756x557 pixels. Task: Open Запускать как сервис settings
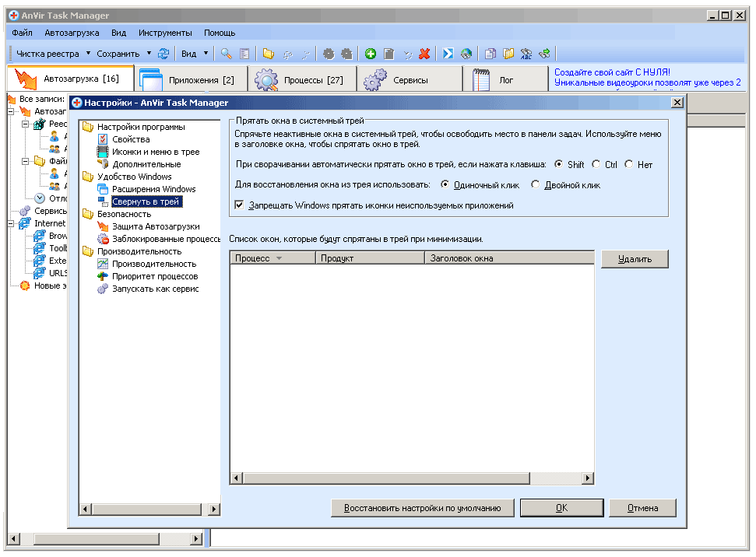point(155,289)
